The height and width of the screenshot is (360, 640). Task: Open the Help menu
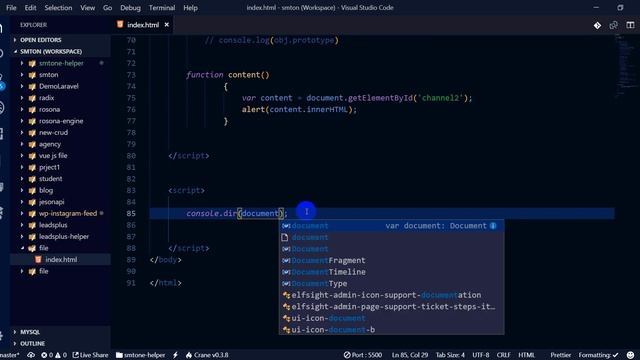190,8
